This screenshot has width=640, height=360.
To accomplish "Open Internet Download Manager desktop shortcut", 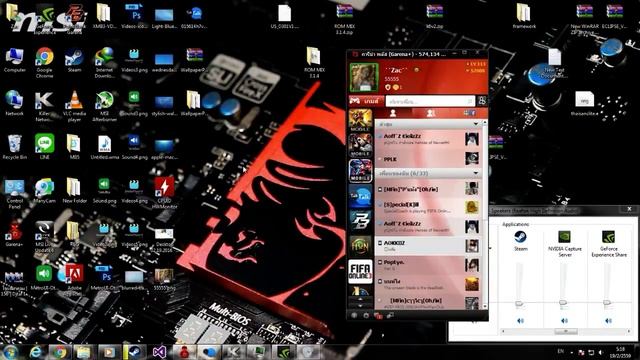I will [x=104, y=62].
